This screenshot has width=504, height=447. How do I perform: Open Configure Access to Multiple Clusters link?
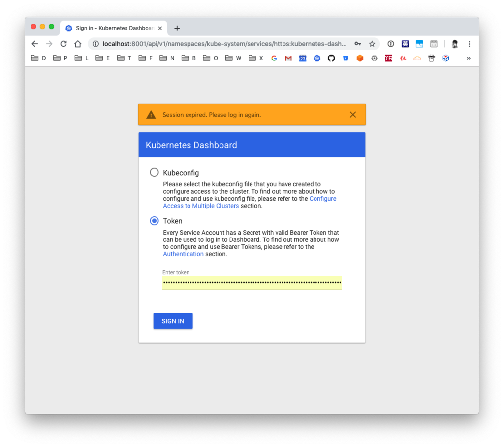[250, 202]
